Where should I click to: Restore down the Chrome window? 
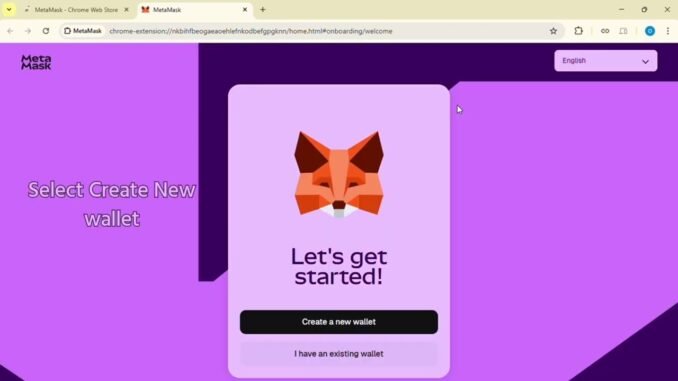pyautogui.click(x=644, y=10)
